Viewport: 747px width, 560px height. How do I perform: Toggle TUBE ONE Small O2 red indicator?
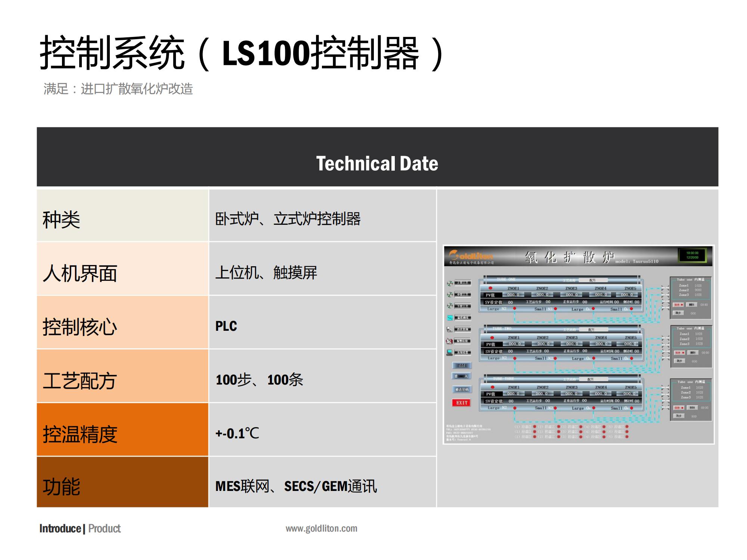pos(632,309)
